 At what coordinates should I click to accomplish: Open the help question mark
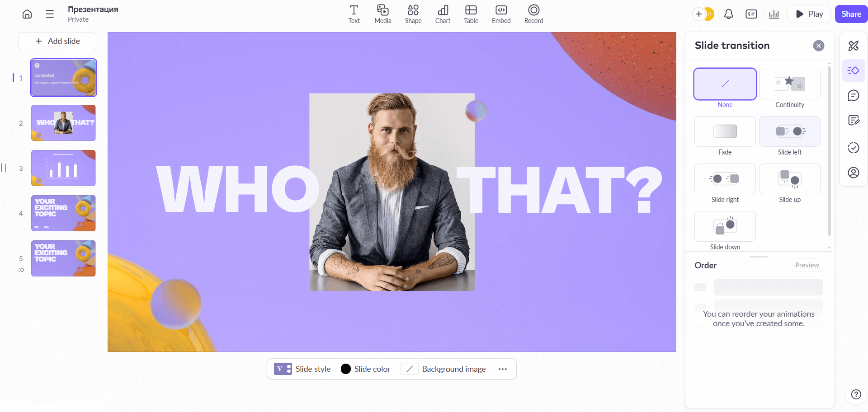coord(856,394)
